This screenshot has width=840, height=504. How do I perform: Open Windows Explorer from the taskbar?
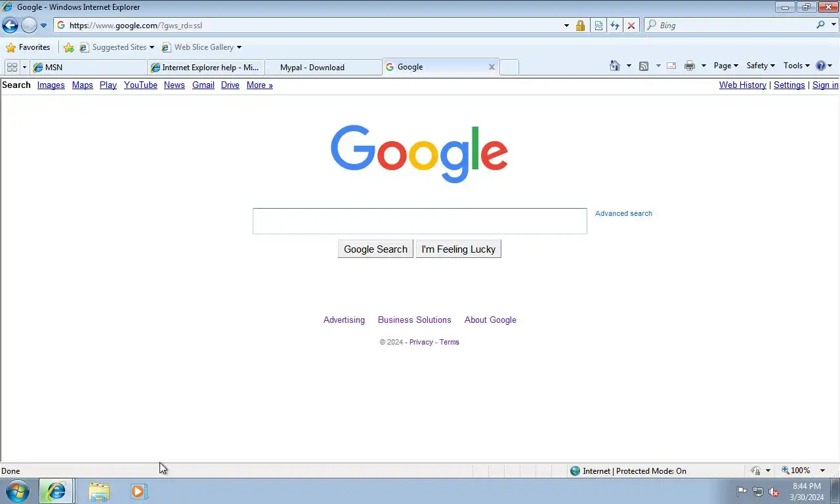[99, 492]
